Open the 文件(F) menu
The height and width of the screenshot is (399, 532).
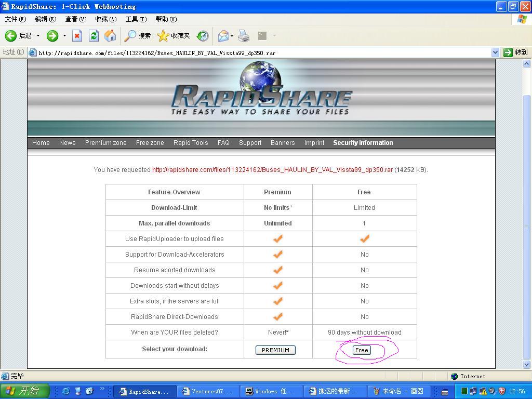tap(15, 19)
